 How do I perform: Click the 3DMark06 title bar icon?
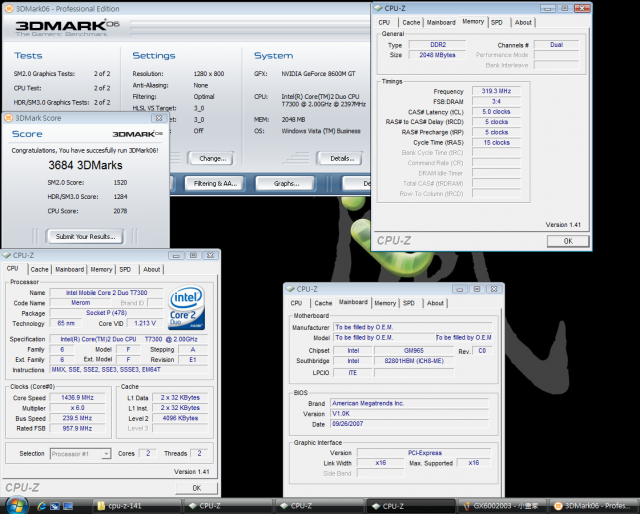click(8, 9)
